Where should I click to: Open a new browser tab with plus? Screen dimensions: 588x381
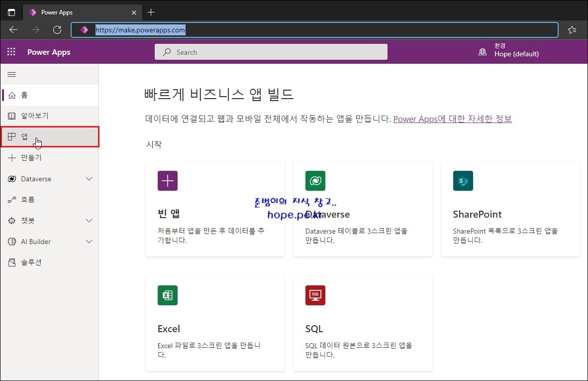151,12
